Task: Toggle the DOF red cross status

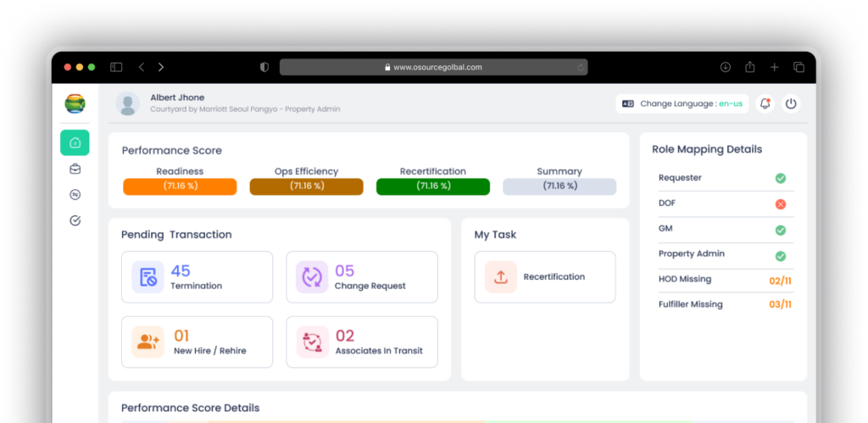Action: point(780,204)
